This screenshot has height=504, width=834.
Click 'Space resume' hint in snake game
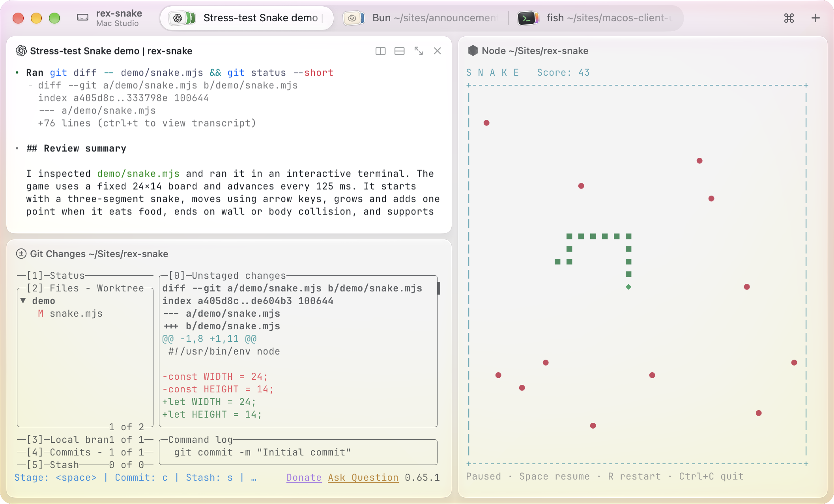pos(554,476)
